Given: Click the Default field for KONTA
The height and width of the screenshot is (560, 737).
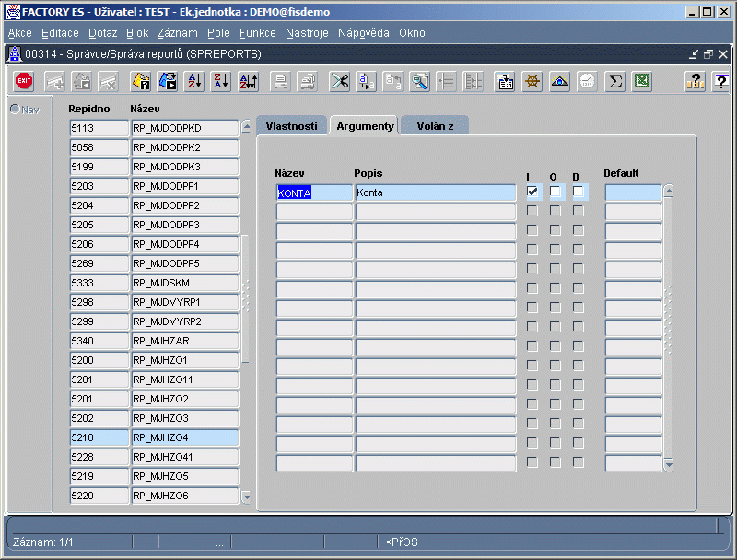Looking at the screenshot, I should tap(633, 192).
